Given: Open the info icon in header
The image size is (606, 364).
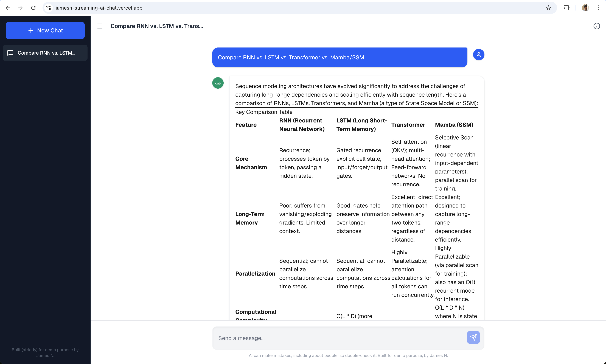Looking at the screenshot, I should 596,26.
